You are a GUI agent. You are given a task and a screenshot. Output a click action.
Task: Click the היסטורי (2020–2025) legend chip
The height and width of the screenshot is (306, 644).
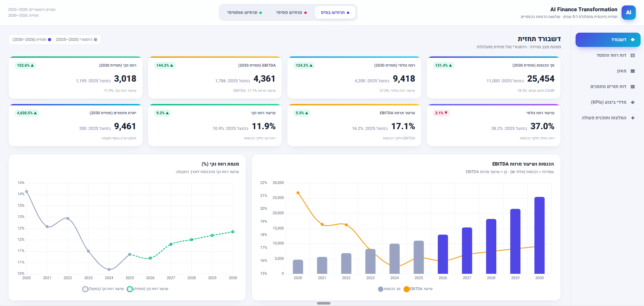[76, 39]
